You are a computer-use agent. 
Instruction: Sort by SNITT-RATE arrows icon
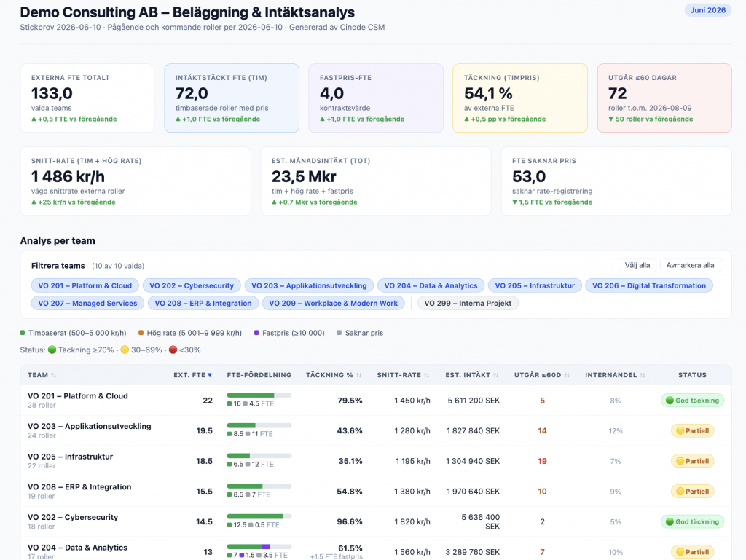pyautogui.click(x=427, y=375)
